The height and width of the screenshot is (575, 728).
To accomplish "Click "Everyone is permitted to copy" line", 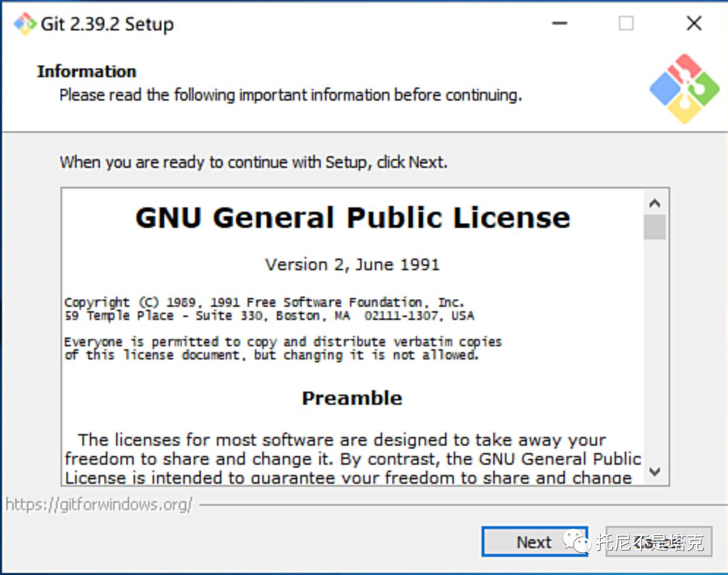I will (x=283, y=342).
